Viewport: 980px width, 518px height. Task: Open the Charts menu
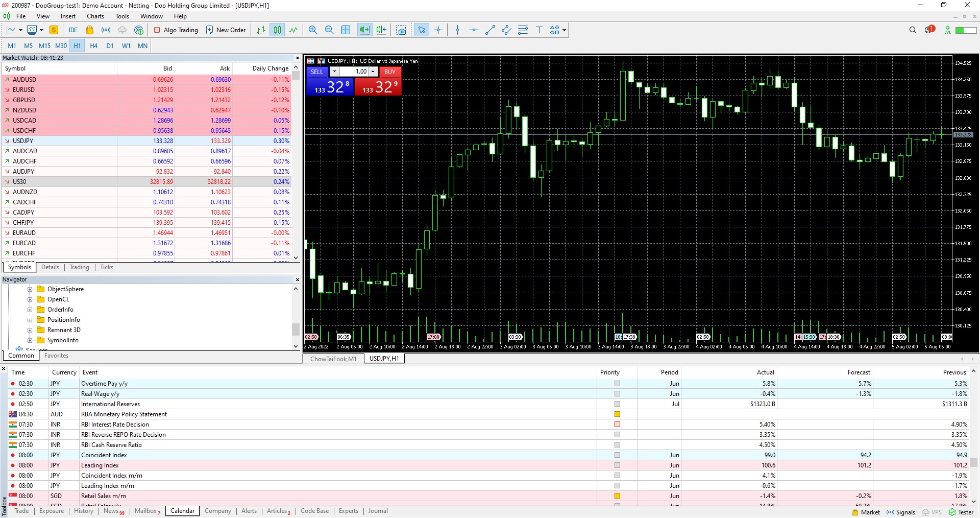95,16
